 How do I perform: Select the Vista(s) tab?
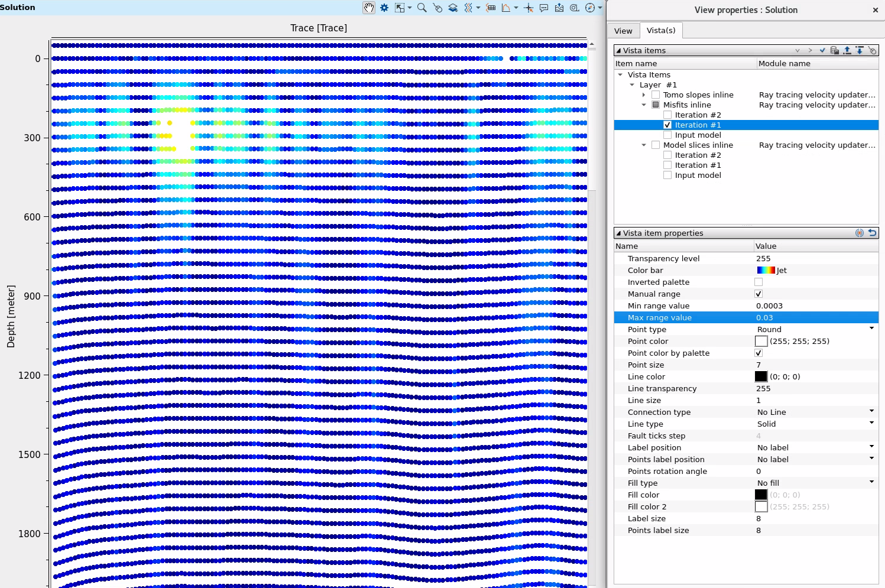click(x=661, y=30)
